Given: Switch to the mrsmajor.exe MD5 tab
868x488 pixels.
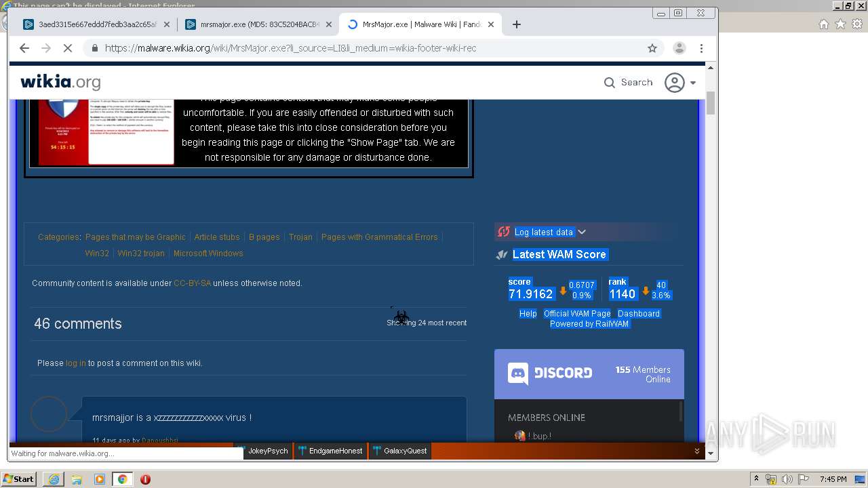Looking at the screenshot, I should (258, 24).
